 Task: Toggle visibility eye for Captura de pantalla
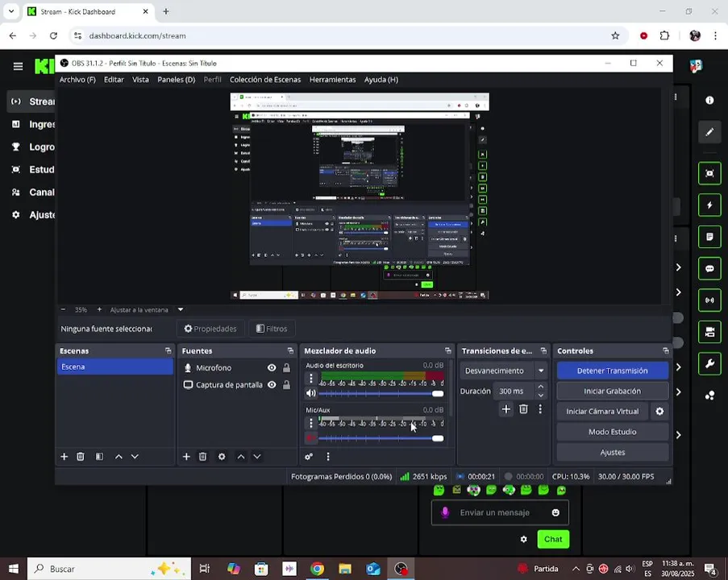tap(272, 385)
